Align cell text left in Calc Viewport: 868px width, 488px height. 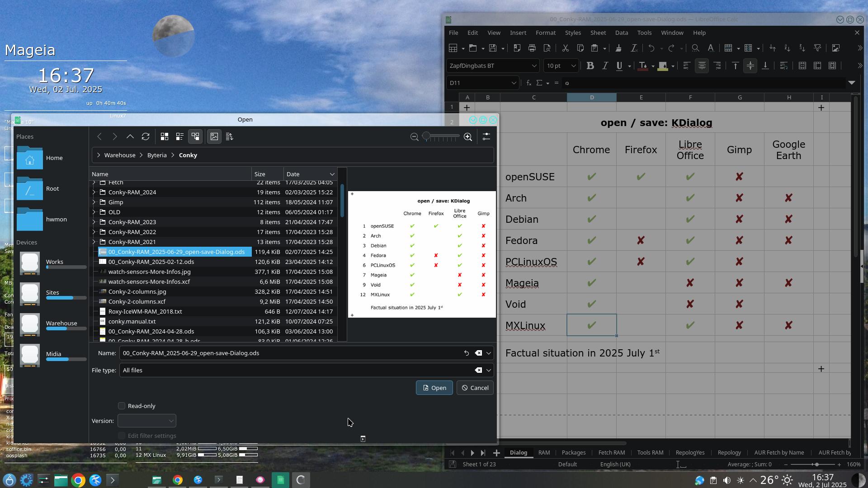(686, 66)
